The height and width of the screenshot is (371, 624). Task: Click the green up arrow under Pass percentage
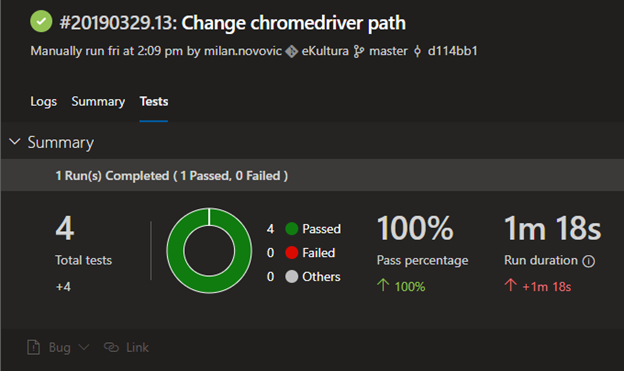coord(383,285)
